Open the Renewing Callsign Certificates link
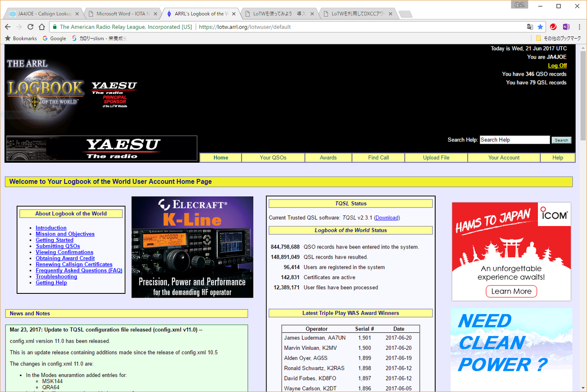Screen dimensions: 587x392 (x=74, y=265)
